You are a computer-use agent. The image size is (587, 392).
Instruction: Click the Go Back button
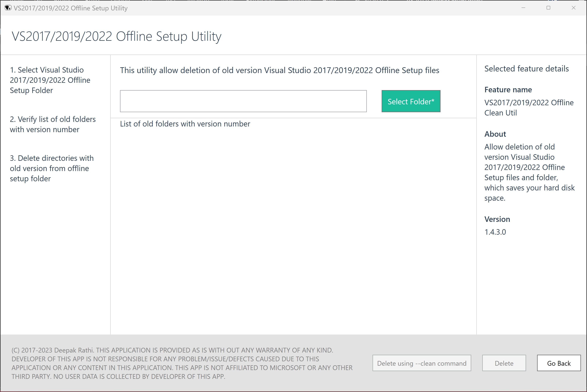pos(559,363)
